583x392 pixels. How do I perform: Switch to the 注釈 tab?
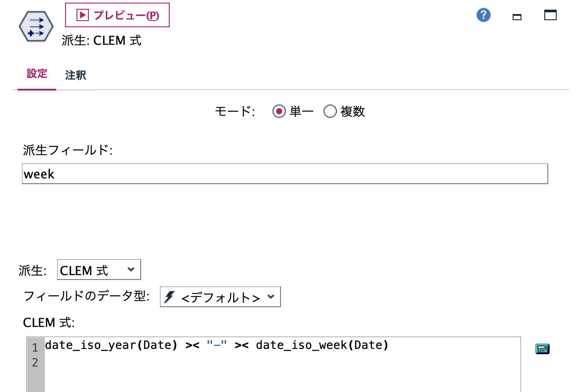pos(75,75)
